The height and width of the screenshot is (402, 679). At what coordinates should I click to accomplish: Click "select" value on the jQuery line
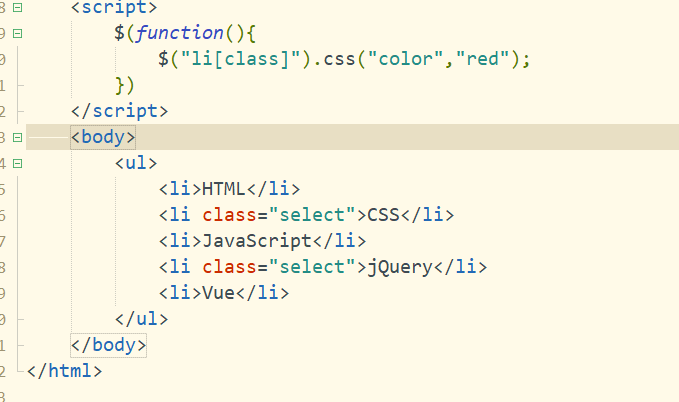312,267
